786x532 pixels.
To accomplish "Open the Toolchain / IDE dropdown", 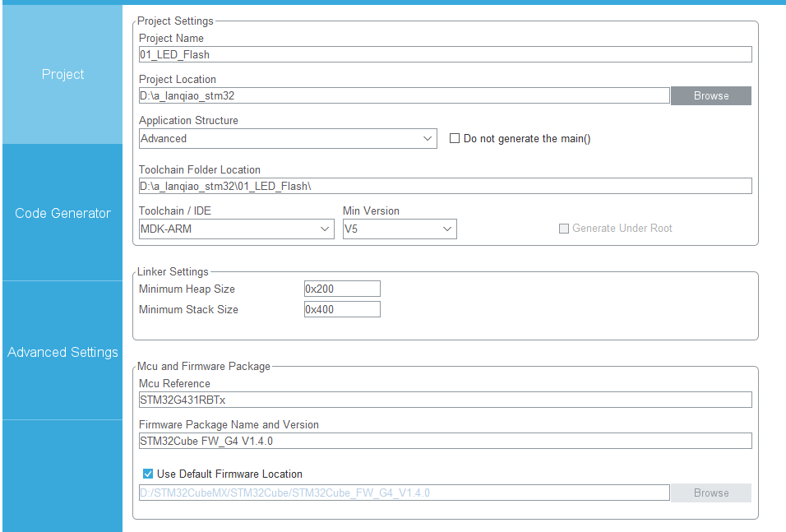I will pos(236,229).
